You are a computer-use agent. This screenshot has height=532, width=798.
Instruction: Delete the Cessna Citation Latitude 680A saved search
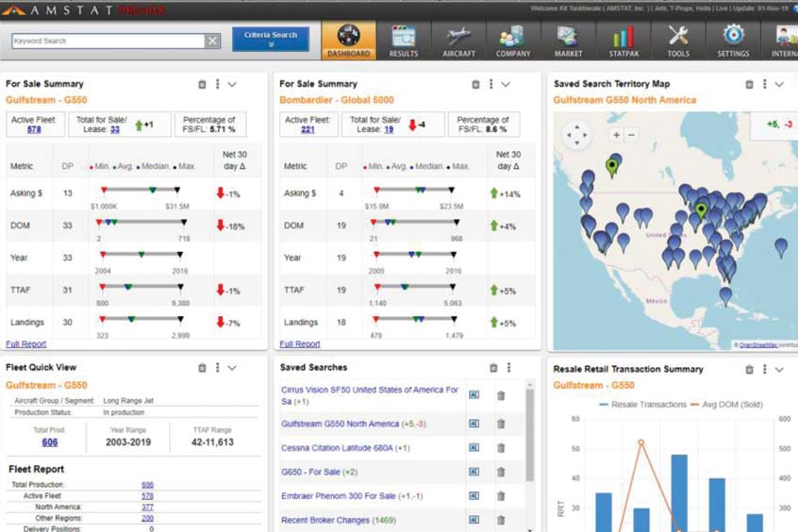[x=501, y=448]
